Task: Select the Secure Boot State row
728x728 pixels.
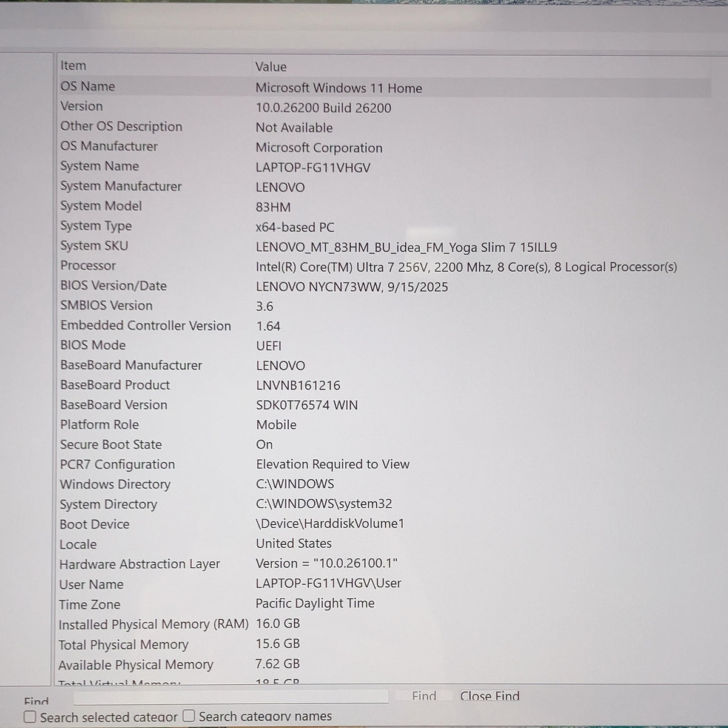Action: click(x=384, y=445)
